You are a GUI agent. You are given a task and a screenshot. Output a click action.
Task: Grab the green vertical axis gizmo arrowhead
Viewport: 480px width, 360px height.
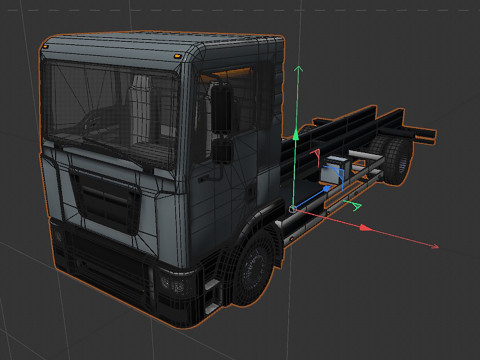(296, 135)
